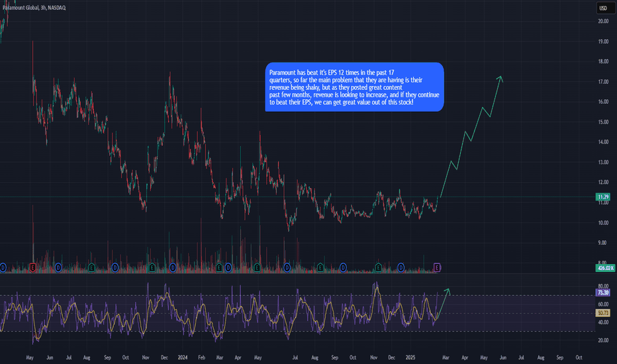Click the dividend marker just before the 2025 label
Viewport: 617px width, 364px height.
click(401, 268)
